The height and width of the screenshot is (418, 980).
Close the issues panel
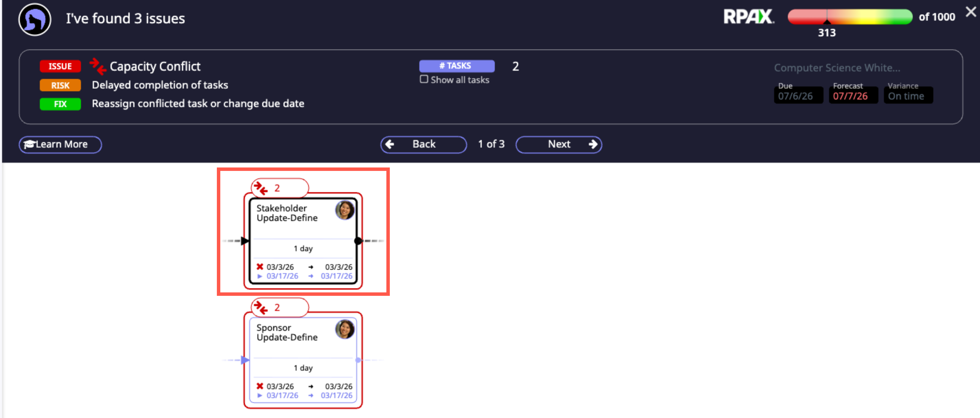click(x=970, y=12)
